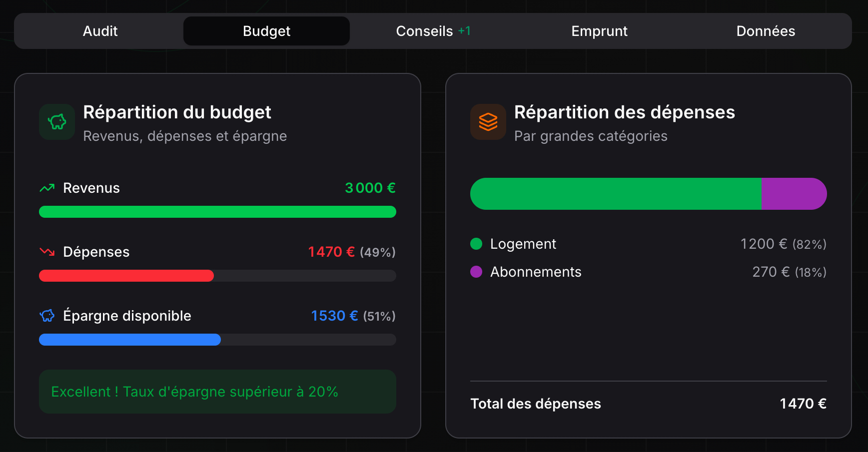Select the Données tab
The height and width of the screenshot is (452, 868).
click(765, 30)
